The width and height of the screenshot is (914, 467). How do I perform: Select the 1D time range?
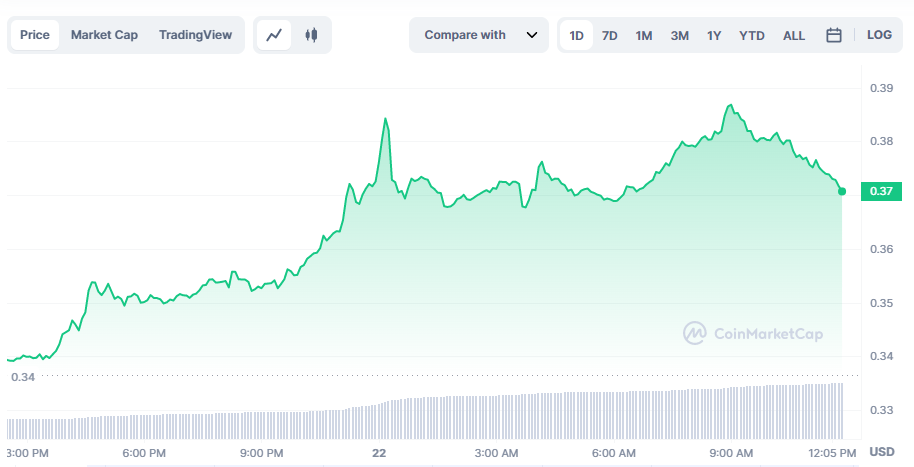pyautogui.click(x=576, y=35)
